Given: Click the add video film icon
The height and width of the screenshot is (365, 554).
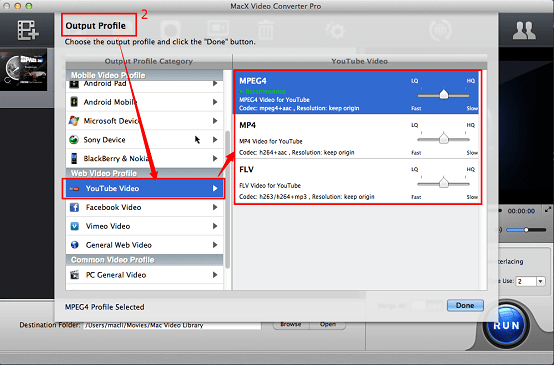Looking at the screenshot, I should point(28,30).
